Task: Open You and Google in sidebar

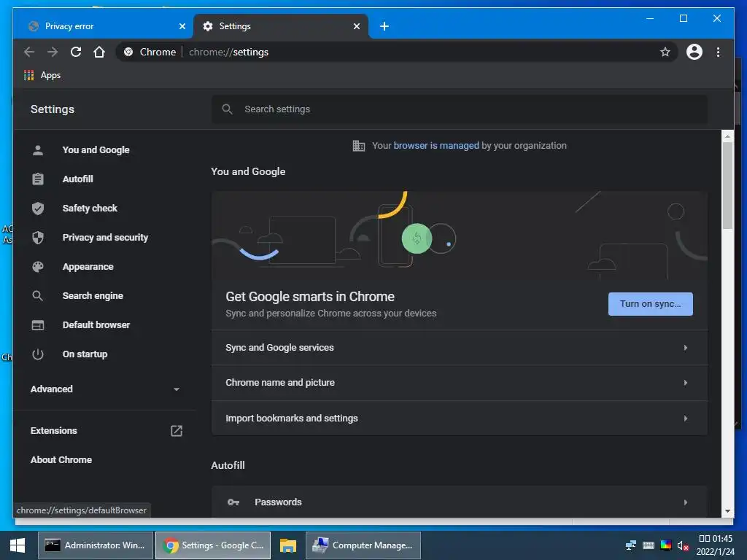Action: coord(96,150)
